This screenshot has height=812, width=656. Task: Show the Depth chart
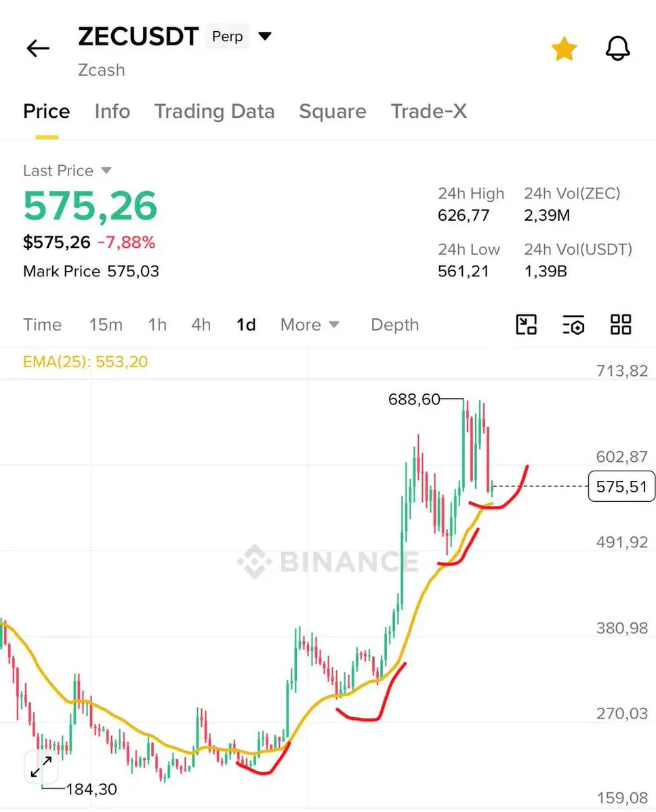[395, 324]
